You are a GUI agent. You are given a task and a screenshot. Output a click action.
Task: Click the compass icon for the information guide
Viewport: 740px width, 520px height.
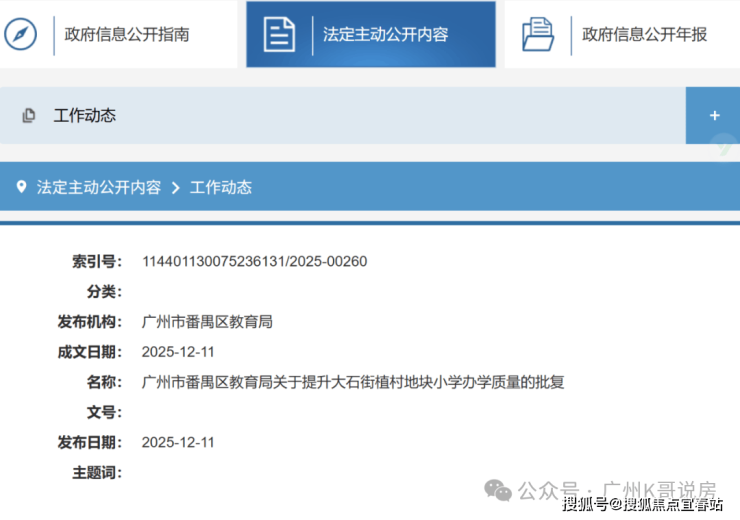(x=20, y=34)
